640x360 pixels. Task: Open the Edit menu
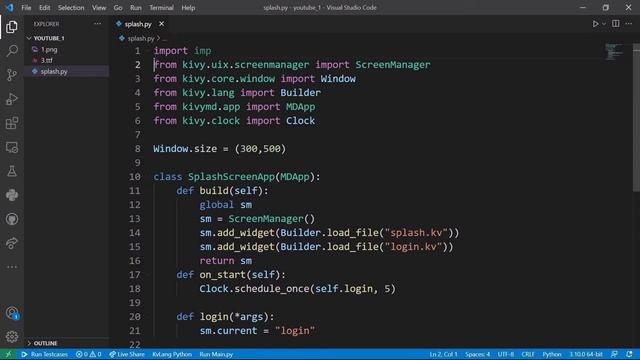[44, 8]
